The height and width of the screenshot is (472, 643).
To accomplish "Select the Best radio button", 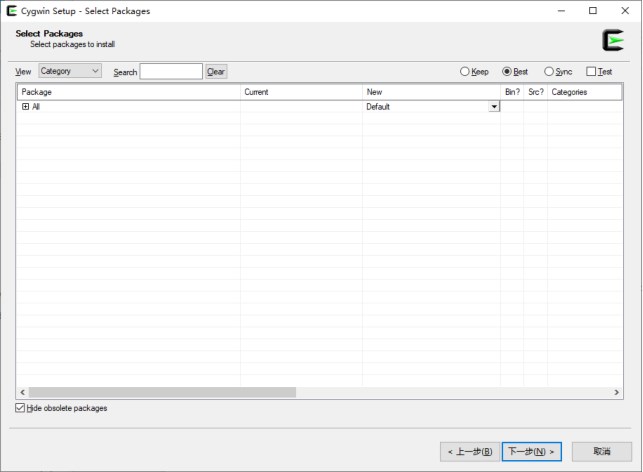I will [x=515, y=72].
